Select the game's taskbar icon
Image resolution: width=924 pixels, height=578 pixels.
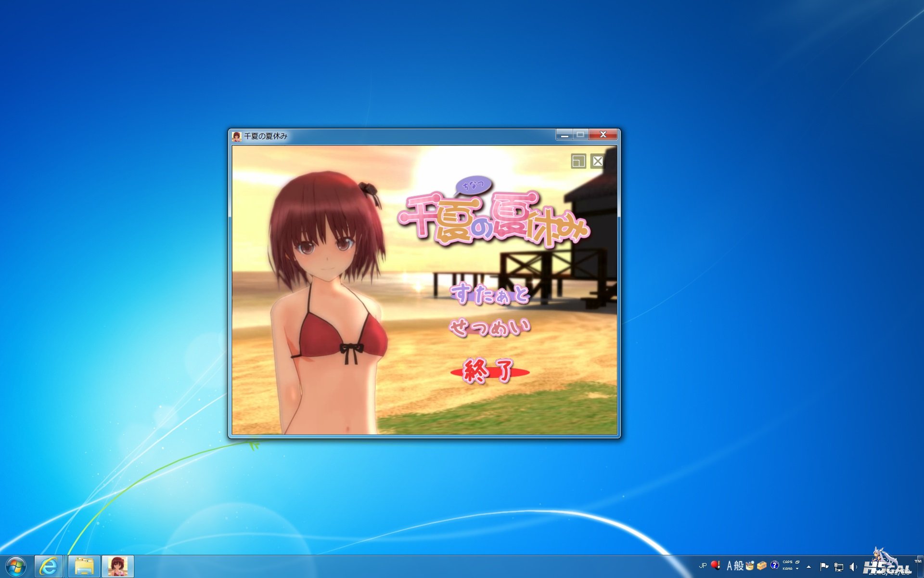pos(117,566)
